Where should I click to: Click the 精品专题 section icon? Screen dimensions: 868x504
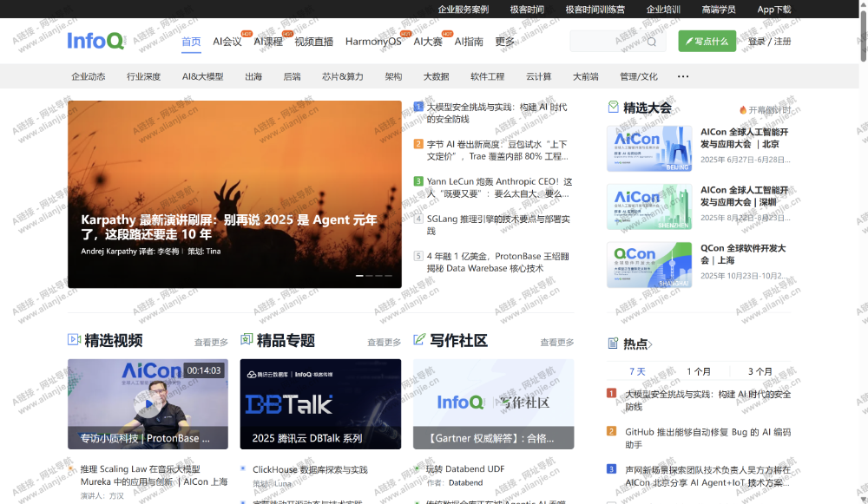pyautogui.click(x=247, y=339)
